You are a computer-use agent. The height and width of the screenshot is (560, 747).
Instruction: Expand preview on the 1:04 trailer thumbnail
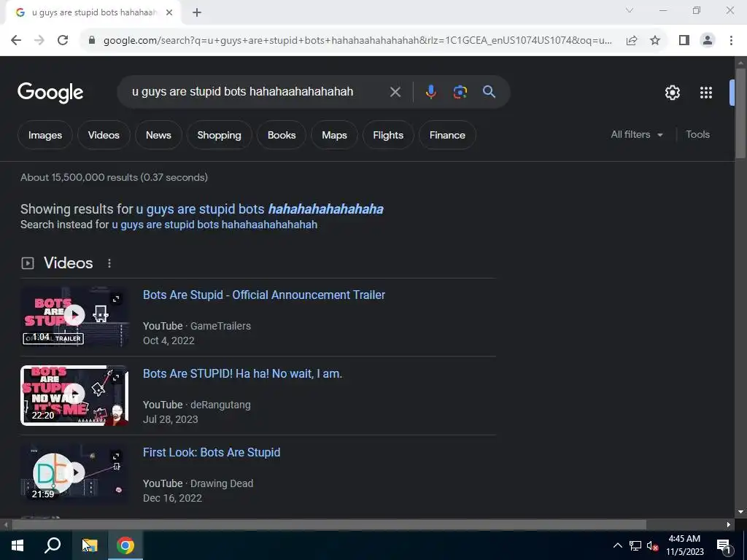(116, 299)
